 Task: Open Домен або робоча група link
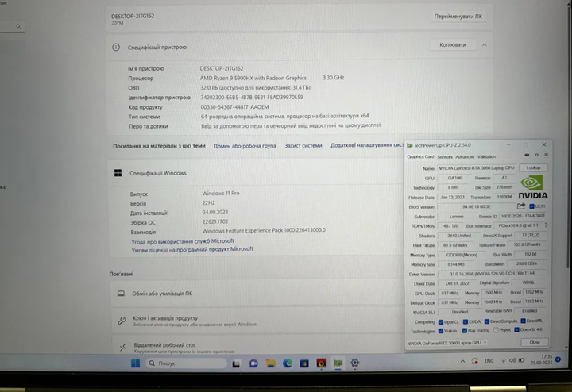(245, 146)
